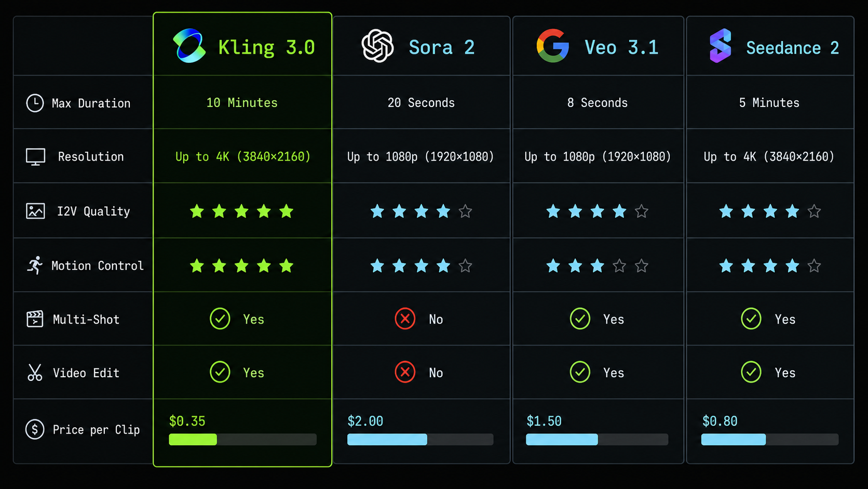This screenshot has height=489, width=868.
Task: Click the Max Duration row label
Action: click(91, 103)
